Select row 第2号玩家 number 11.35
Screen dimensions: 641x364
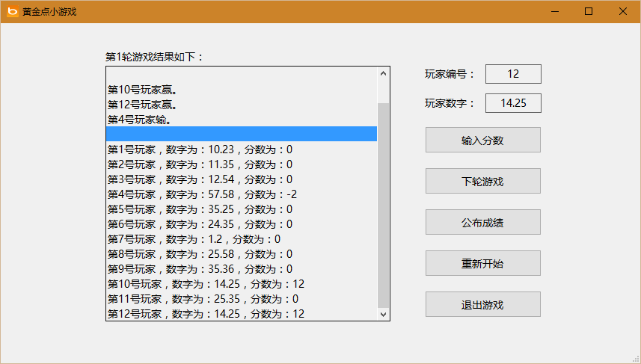tap(242, 164)
